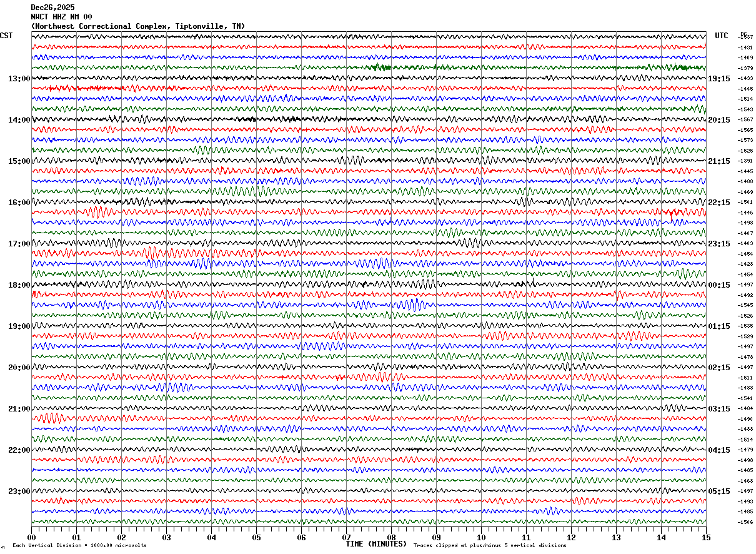Click the NWCT HHZ NM 00 station title
This screenshot has width=756, height=554.
61,17
